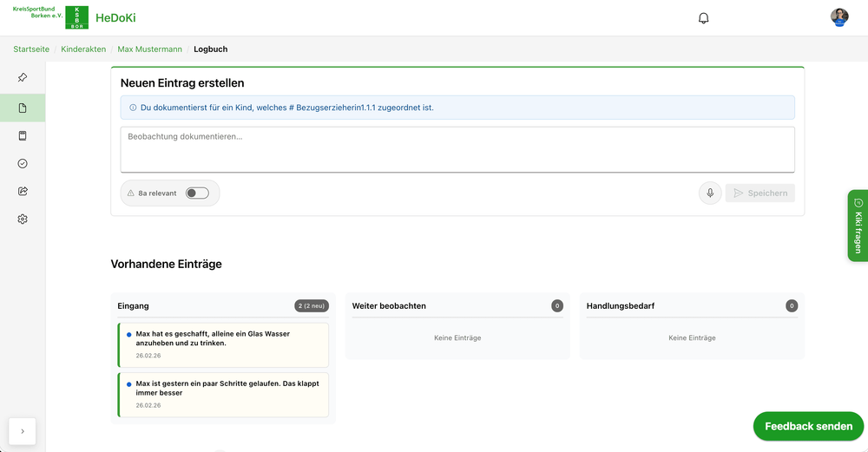Open Max Mustermann breadcrumb link
868x452 pixels.
pos(150,49)
